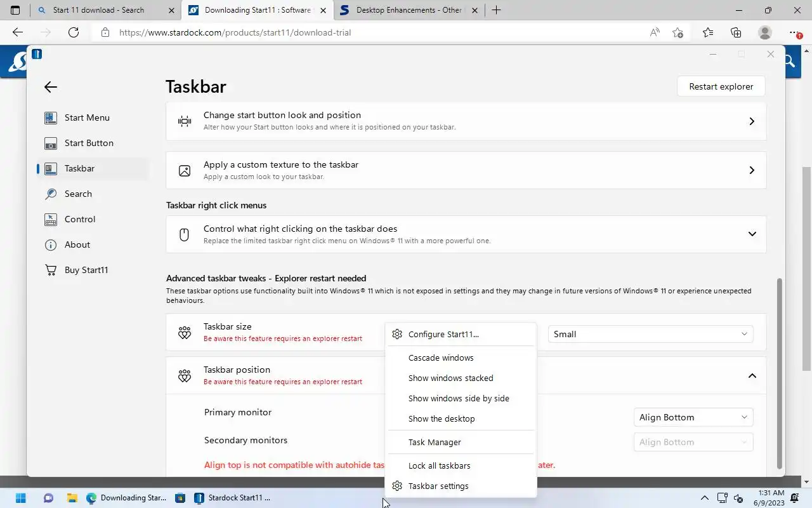
Task: Click the Control sidebar icon
Action: point(51,219)
